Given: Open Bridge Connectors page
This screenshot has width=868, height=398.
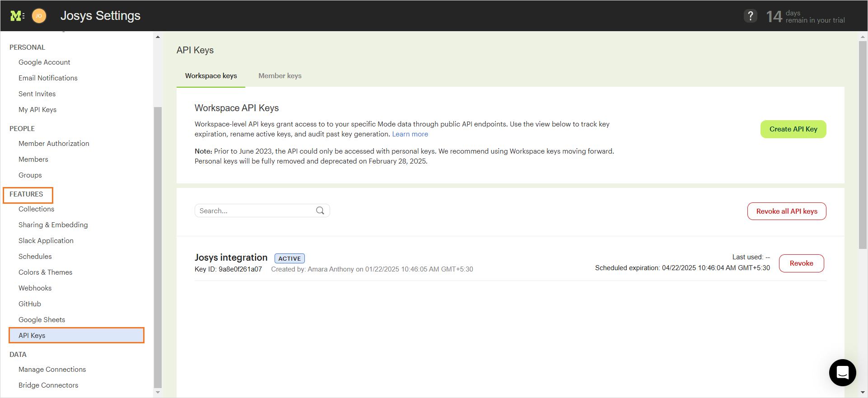Looking at the screenshot, I should tap(48, 385).
